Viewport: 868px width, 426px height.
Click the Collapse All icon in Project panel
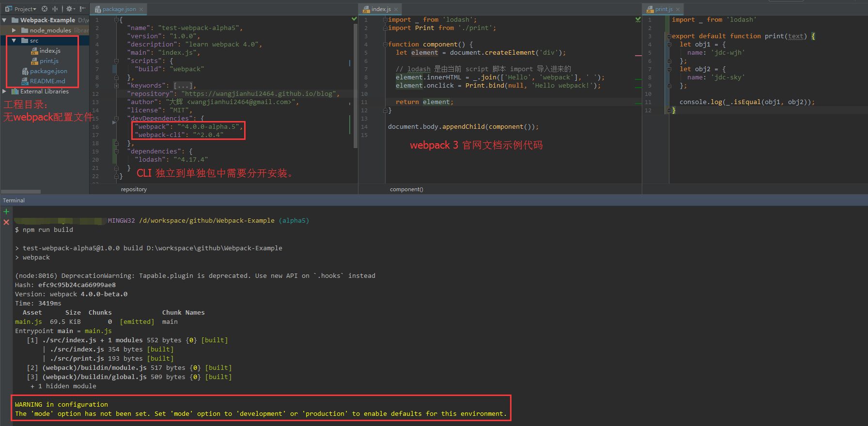click(x=55, y=9)
